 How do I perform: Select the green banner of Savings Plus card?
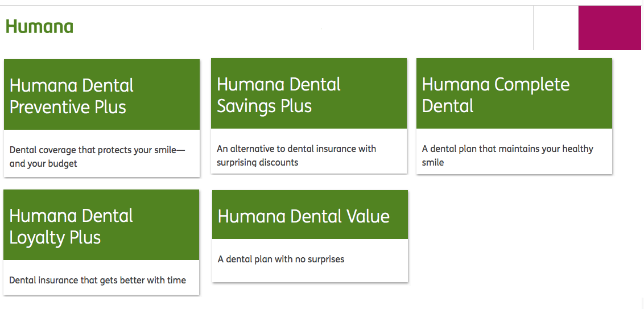(x=309, y=93)
